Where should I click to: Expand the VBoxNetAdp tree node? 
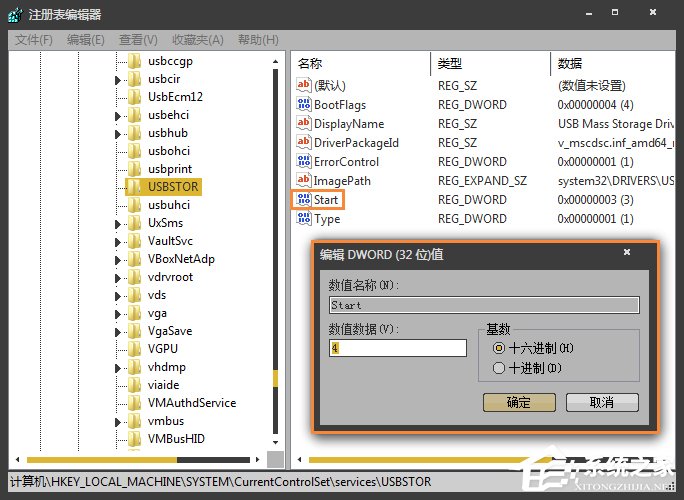pyautogui.click(x=117, y=260)
